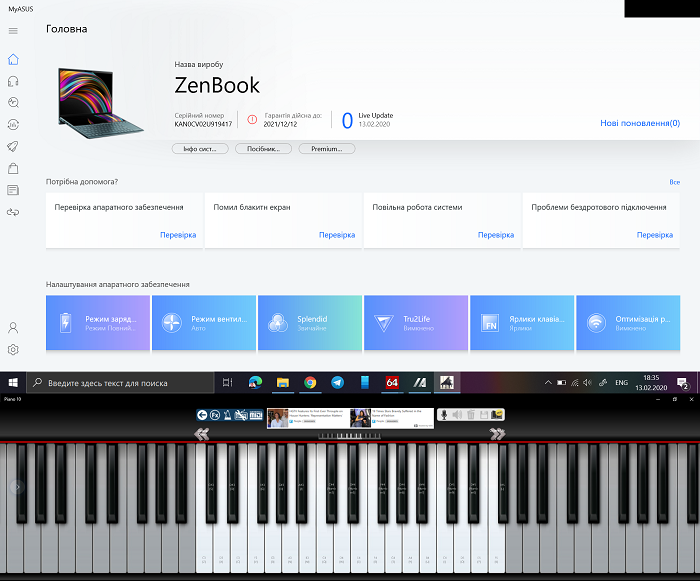
Task: Open the user account icon in sidebar
Action: pos(13,327)
